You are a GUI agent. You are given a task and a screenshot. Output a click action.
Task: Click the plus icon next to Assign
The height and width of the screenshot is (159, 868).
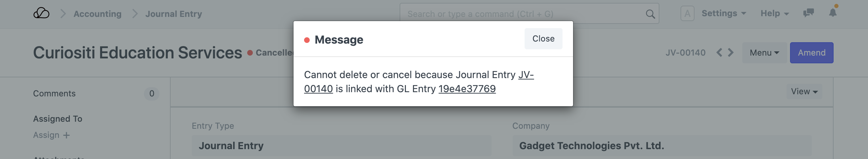click(66, 135)
